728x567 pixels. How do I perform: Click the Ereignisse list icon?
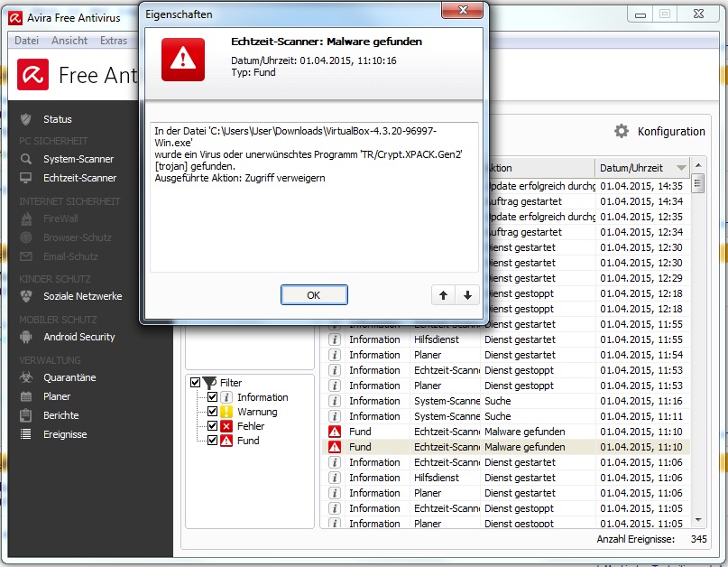point(26,434)
